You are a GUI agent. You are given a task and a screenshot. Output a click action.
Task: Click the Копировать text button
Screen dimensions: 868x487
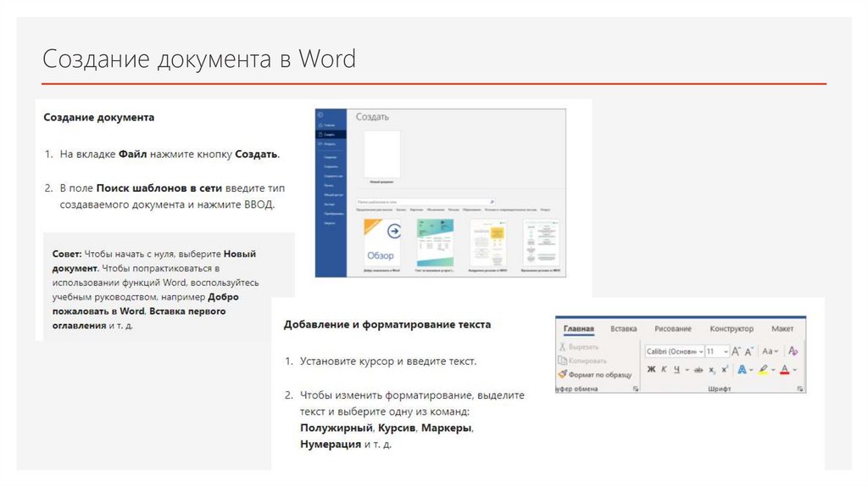587,361
